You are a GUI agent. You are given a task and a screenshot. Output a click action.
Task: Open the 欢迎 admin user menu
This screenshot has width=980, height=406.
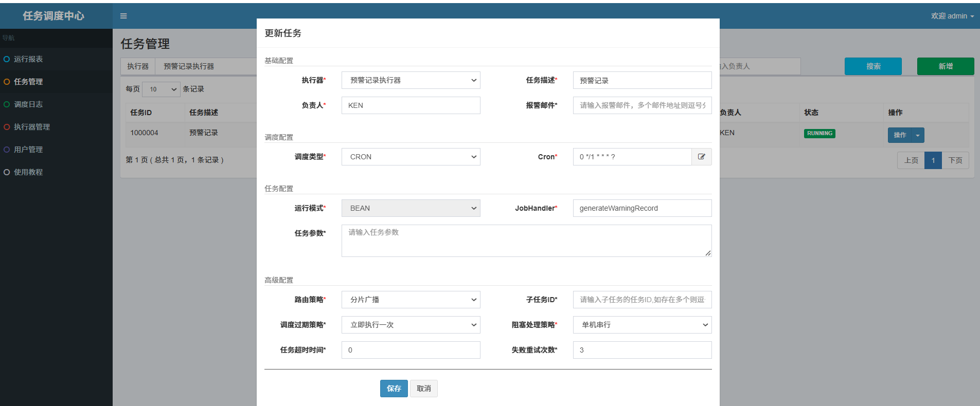click(x=952, y=16)
